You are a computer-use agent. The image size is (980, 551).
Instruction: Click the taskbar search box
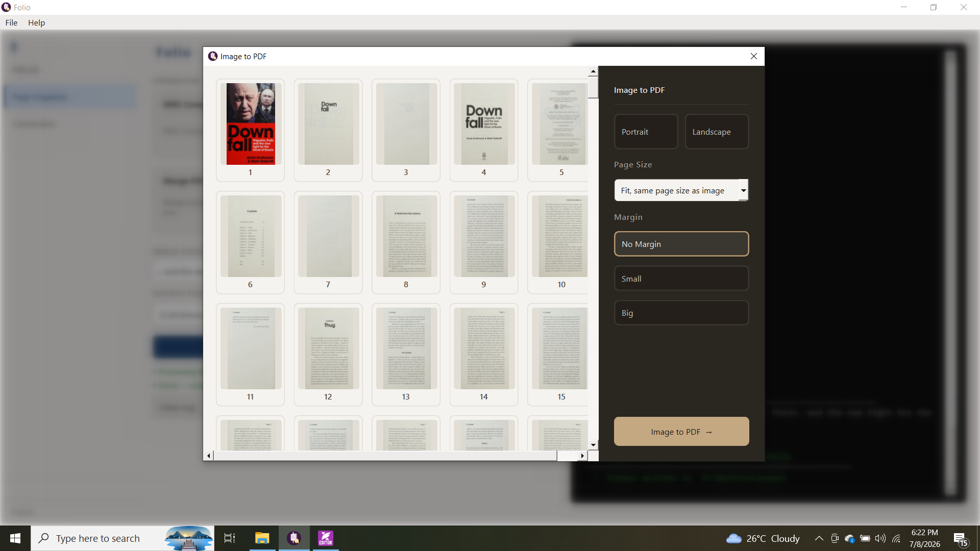[122, 538]
